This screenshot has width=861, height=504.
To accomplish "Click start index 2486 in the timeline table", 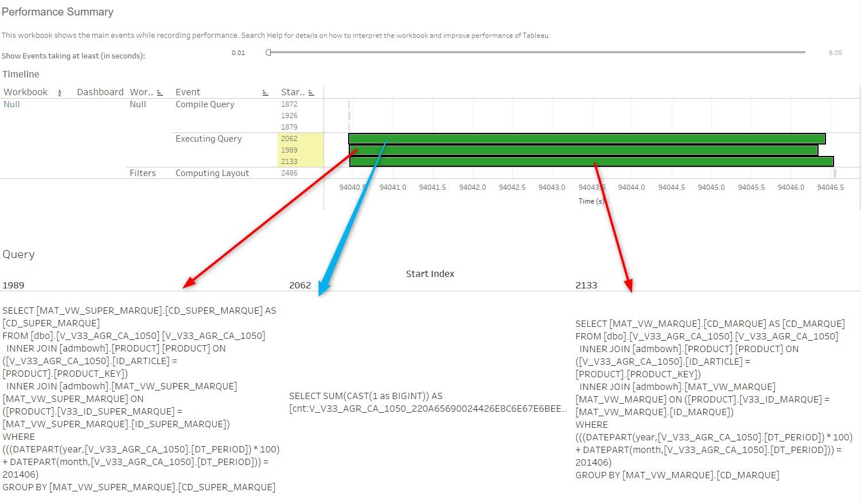I will tap(289, 173).
